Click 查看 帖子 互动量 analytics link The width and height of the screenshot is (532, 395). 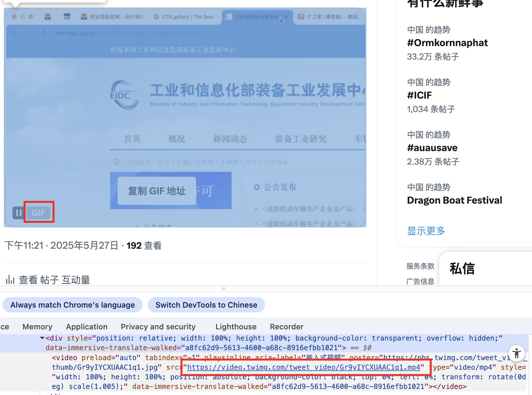click(x=54, y=280)
